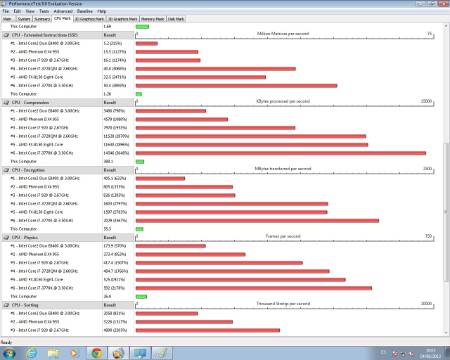Viewport: 450px width, 360px height.
Task: Open the Advanced menu
Action: pos(63,11)
